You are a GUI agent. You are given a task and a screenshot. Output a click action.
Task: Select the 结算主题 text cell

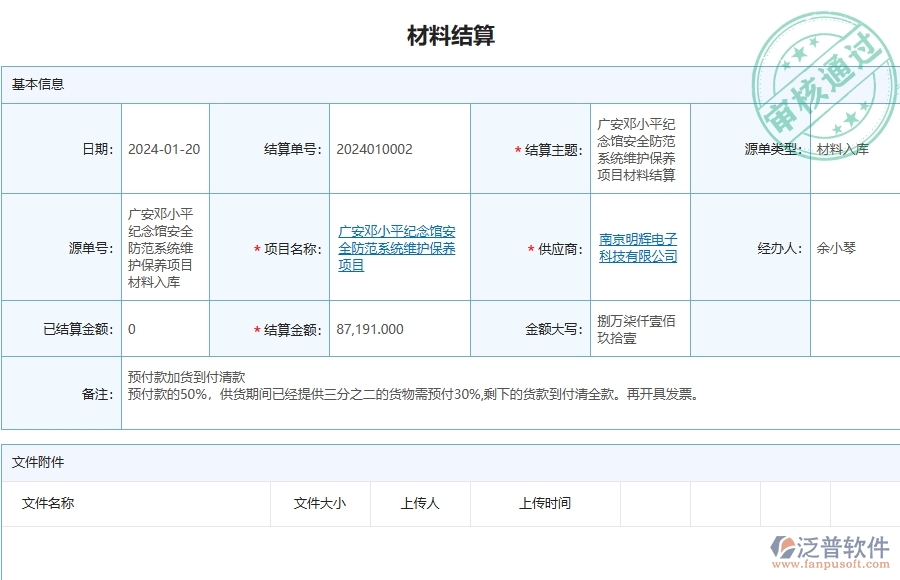637,147
